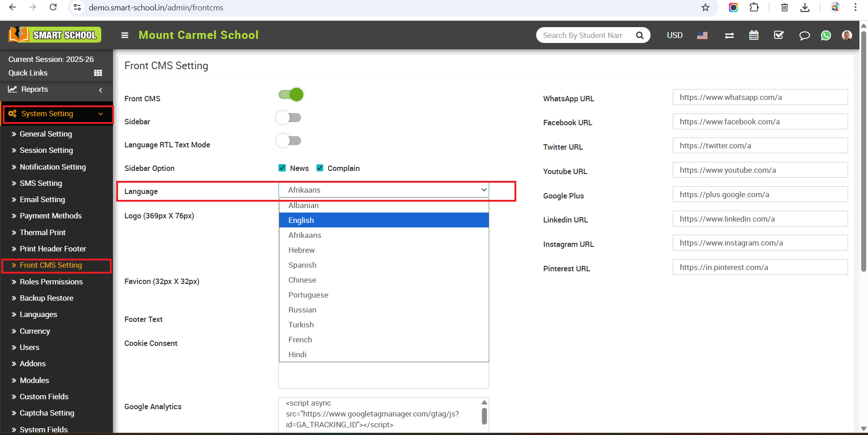Screen dimensions: 868x435
Task: Click the switch session arrows icon
Action: point(729,35)
